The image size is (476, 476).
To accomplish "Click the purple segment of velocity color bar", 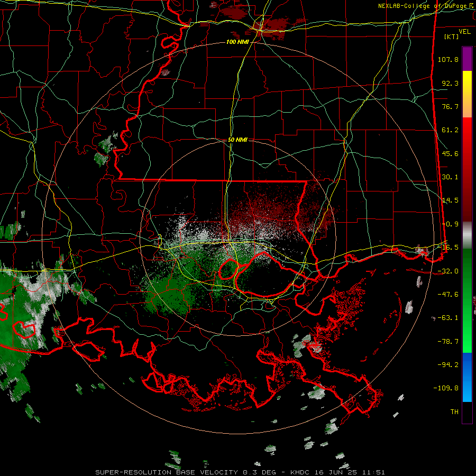I will point(467,59).
